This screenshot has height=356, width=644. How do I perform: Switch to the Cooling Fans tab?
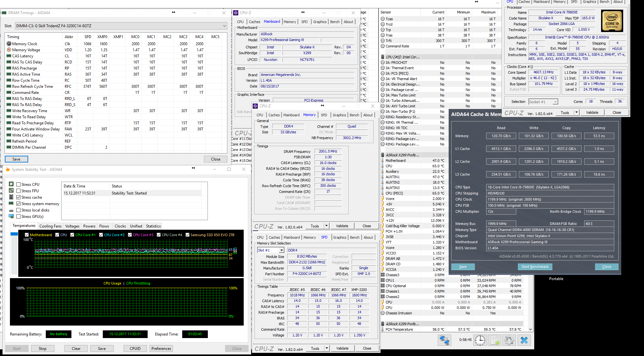tap(50, 226)
